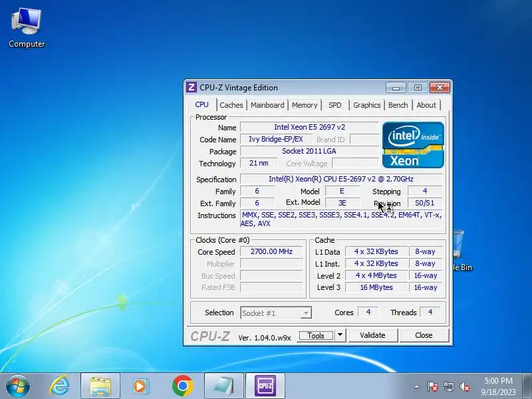
Task: Launch Windows Media Player from taskbar
Action: tap(140, 386)
